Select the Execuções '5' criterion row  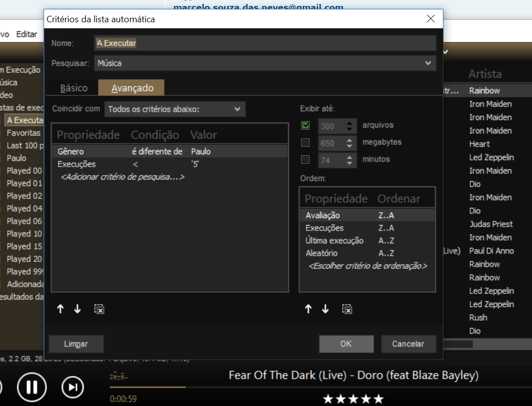170,164
